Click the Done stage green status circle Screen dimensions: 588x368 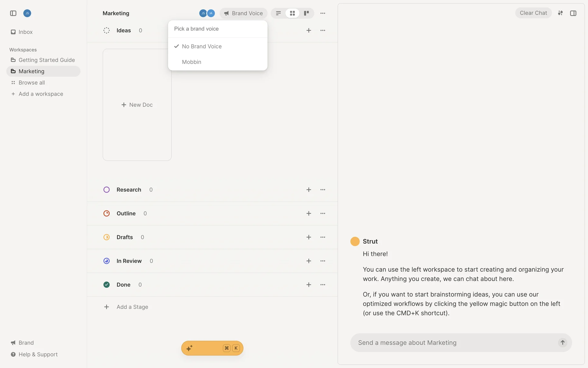107,285
